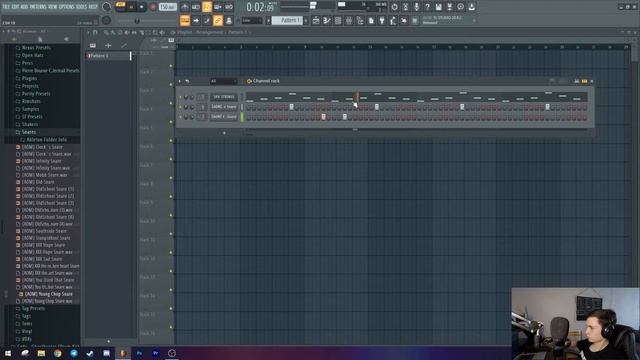Click the third channel's Snare button
Image resolution: width=640 pixels, height=360 pixels.
(224, 117)
